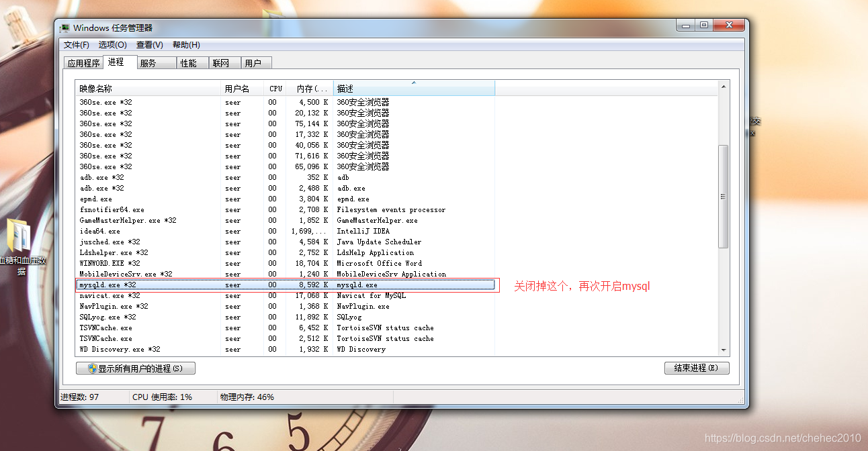Image resolution: width=868 pixels, height=451 pixels.
Task: Close the Windows 任务管理器 window
Action: coord(728,26)
